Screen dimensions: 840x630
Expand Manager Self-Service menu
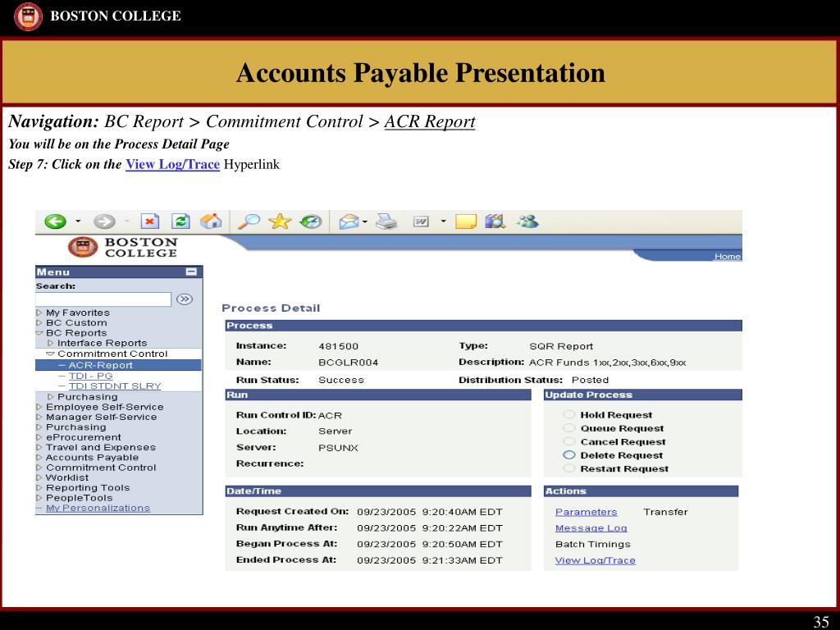[x=39, y=417]
